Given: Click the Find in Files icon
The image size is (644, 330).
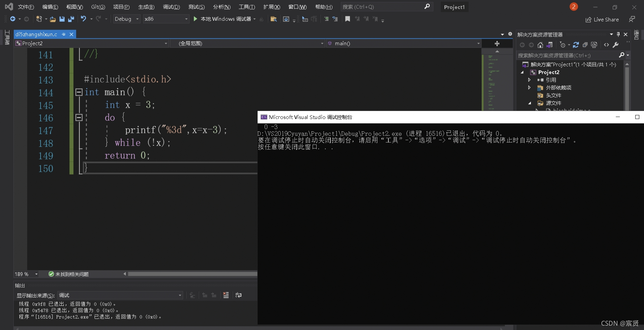Looking at the screenshot, I should coord(273,19).
